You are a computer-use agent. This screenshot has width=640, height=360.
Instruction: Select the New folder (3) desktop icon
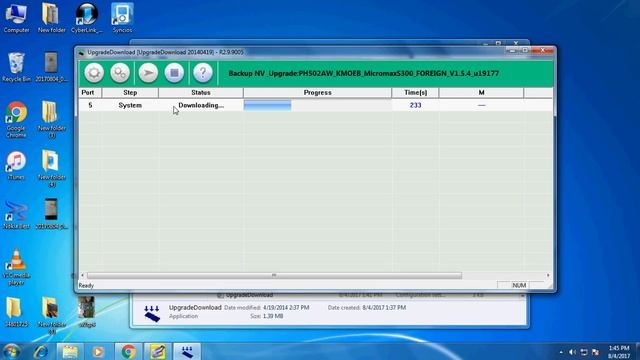pyautogui.click(x=51, y=120)
